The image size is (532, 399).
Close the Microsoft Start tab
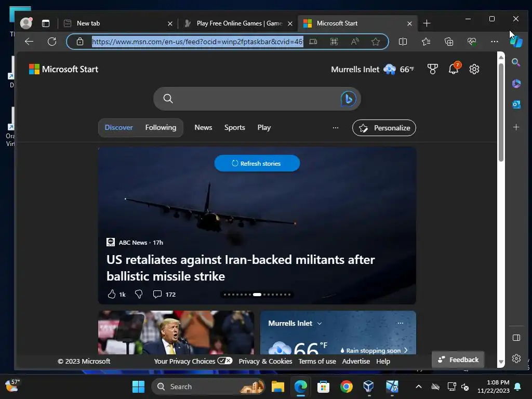tap(409, 23)
